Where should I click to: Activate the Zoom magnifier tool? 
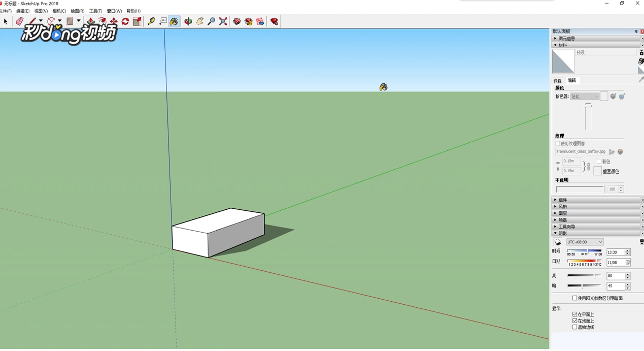212,21
